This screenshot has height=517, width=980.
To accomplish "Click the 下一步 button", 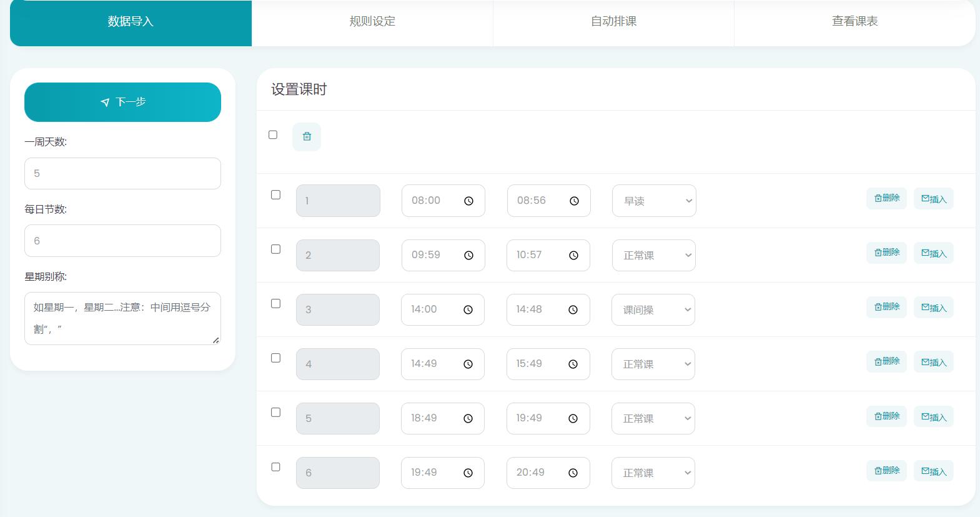I will [122, 102].
